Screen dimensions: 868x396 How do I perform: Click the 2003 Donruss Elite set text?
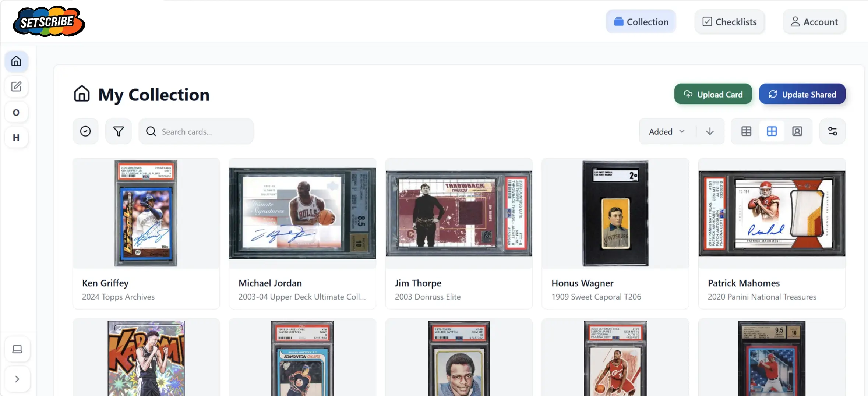pyautogui.click(x=428, y=297)
